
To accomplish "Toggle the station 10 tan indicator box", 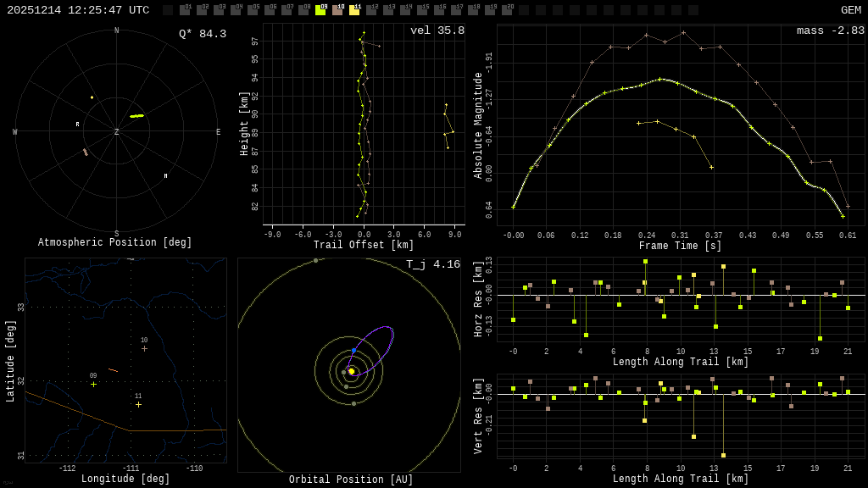I will 337,10.
